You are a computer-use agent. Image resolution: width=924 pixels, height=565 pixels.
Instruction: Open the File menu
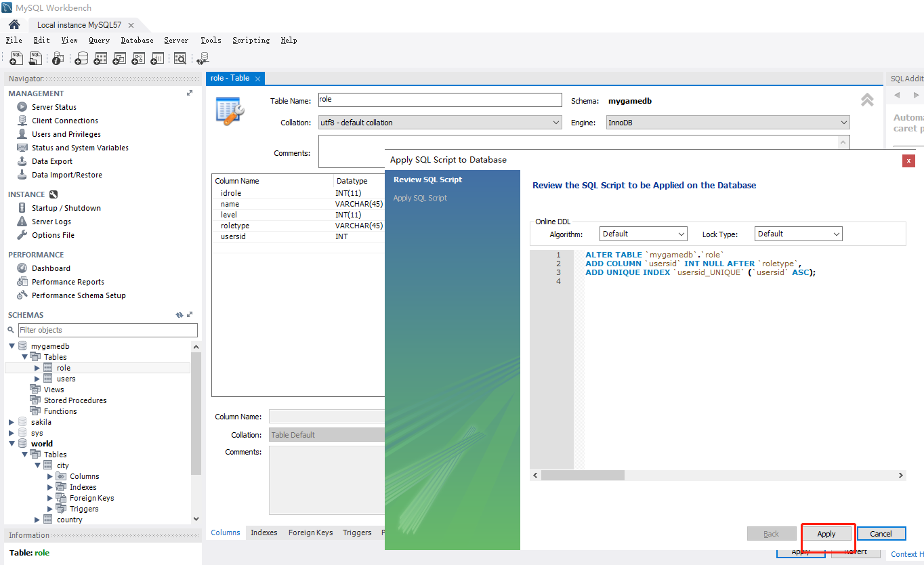(x=14, y=40)
